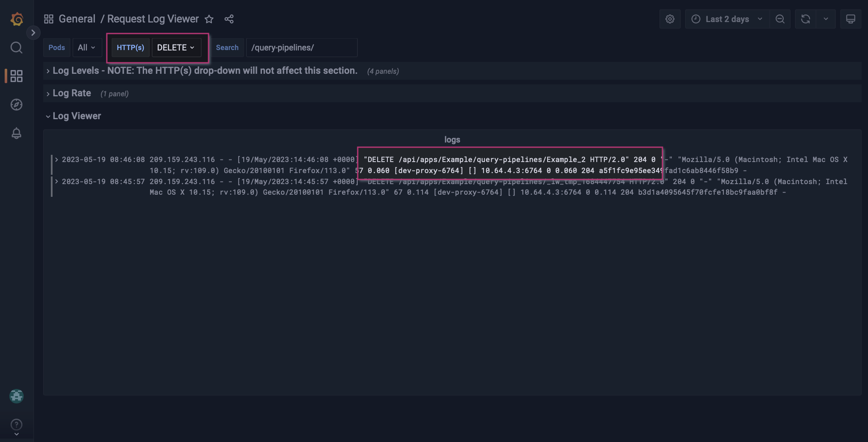This screenshot has width=868, height=442.
Task: Select the Request Log Viewer breadcrumb
Action: point(153,19)
